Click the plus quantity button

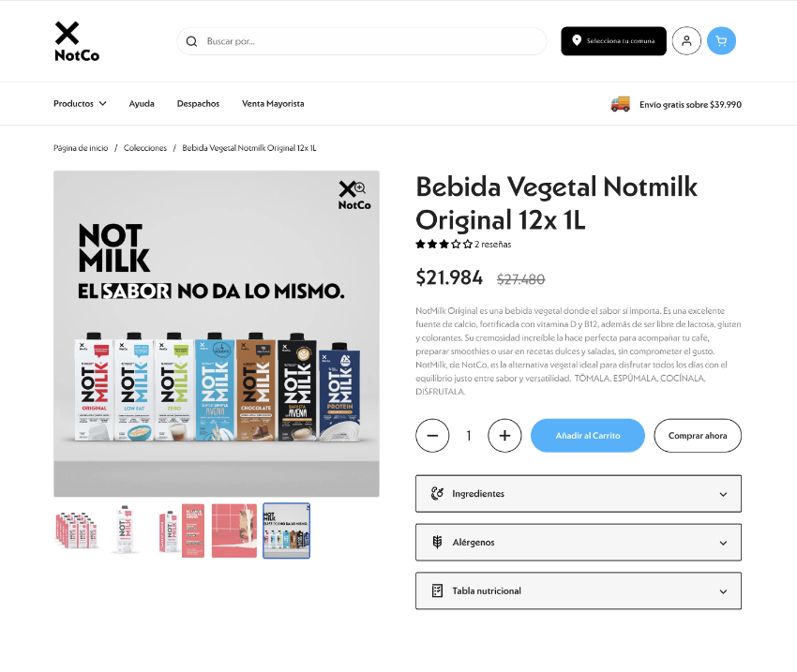click(504, 435)
